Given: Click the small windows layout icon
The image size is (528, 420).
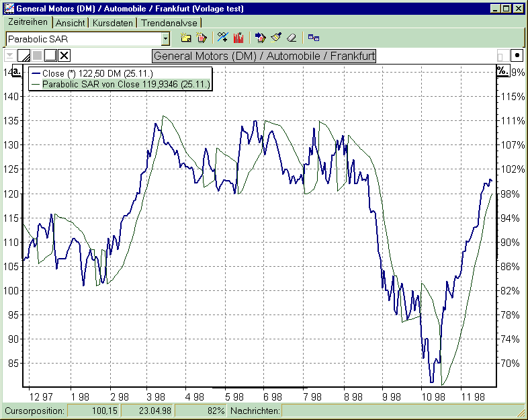Looking at the screenshot, I should (x=314, y=38).
